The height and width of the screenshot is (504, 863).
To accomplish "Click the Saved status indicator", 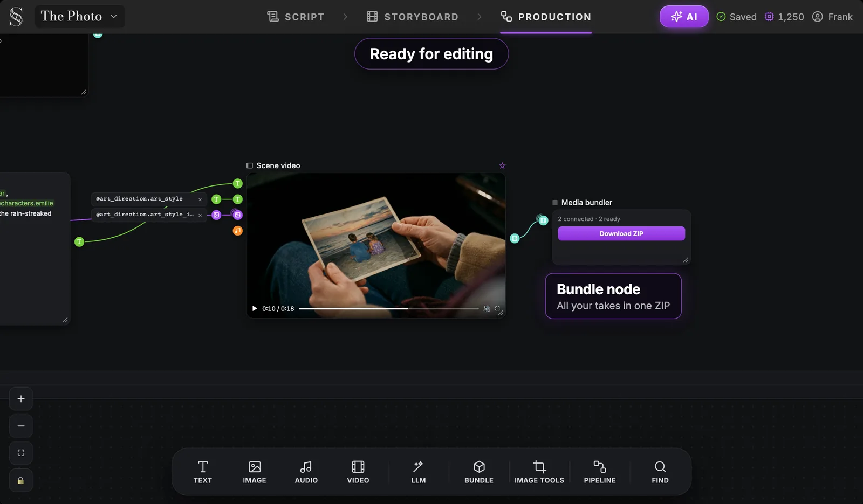I will point(736,17).
